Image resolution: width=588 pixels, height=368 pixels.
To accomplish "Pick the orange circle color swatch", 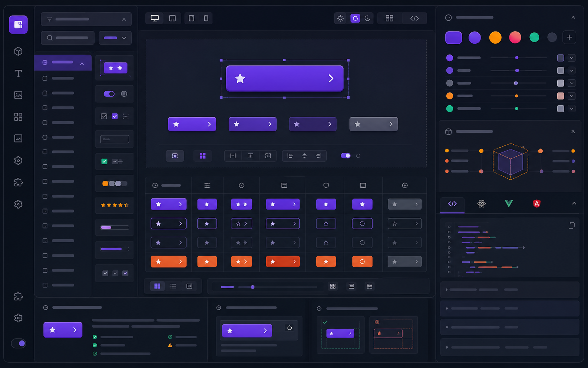I will (495, 37).
